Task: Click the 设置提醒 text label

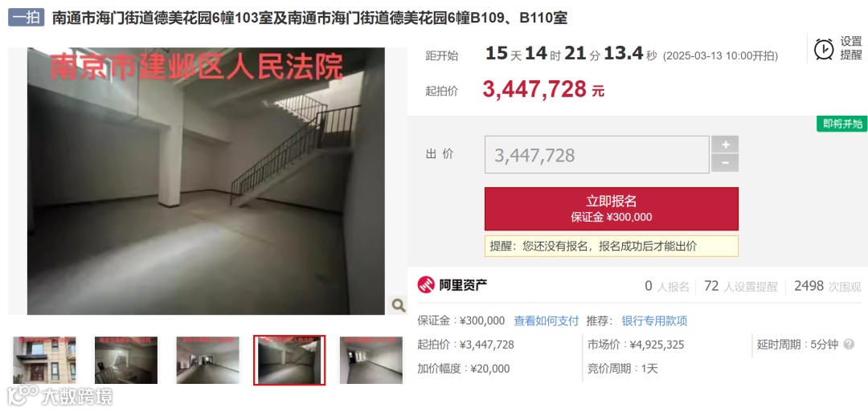Action: coord(851,48)
